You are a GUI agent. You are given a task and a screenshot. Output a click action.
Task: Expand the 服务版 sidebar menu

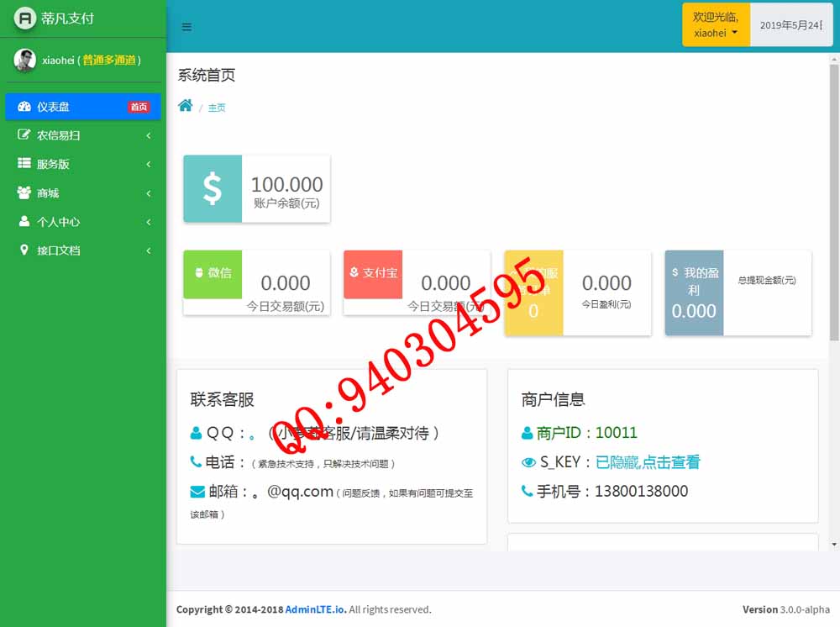click(x=82, y=164)
